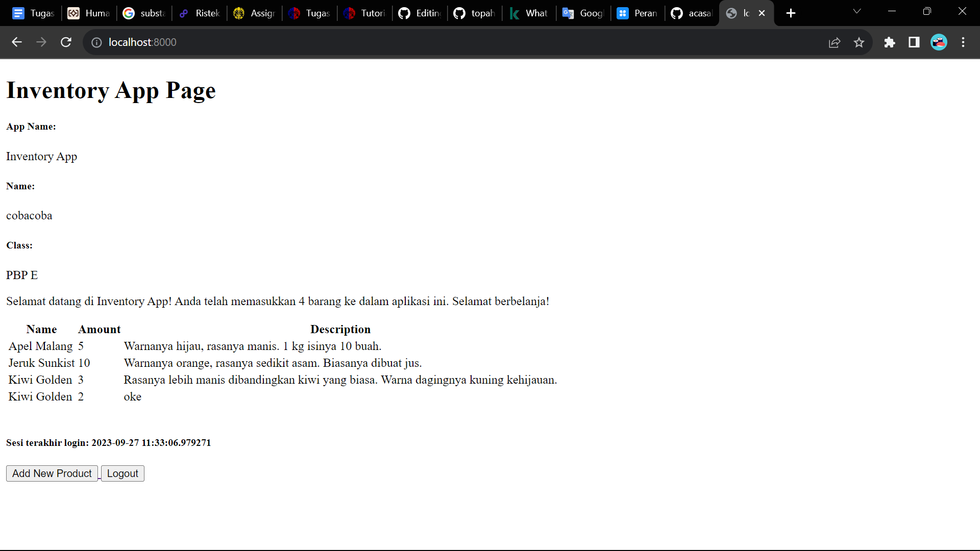
Task: Bookmark this page using the star icon
Action: pyautogui.click(x=860, y=42)
